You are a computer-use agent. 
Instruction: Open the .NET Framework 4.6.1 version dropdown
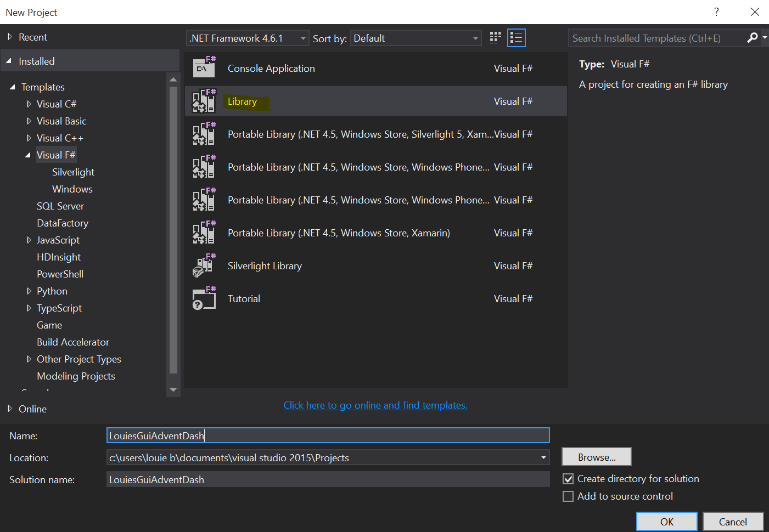click(x=248, y=38)
